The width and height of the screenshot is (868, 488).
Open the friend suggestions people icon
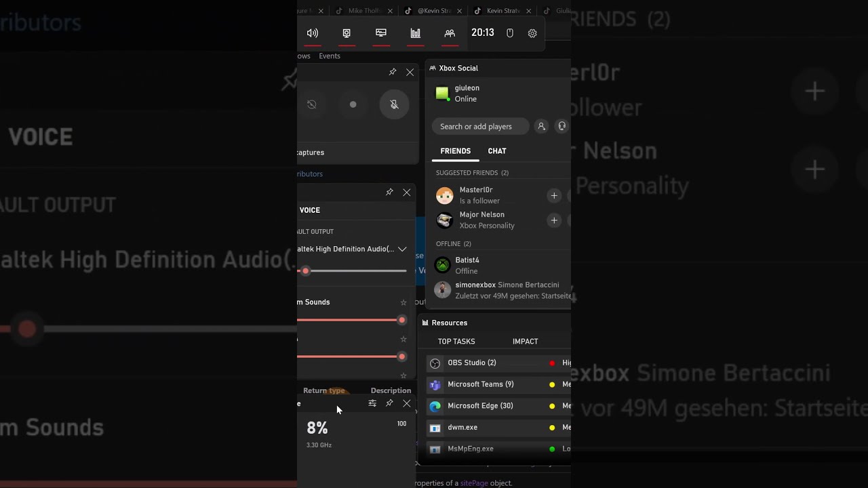[x=541, y=126]
